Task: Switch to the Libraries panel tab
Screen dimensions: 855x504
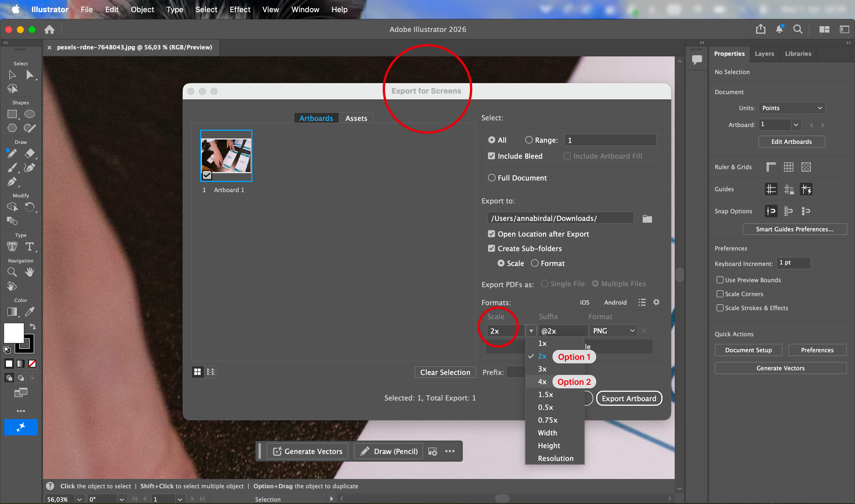Action: (798, 54)
